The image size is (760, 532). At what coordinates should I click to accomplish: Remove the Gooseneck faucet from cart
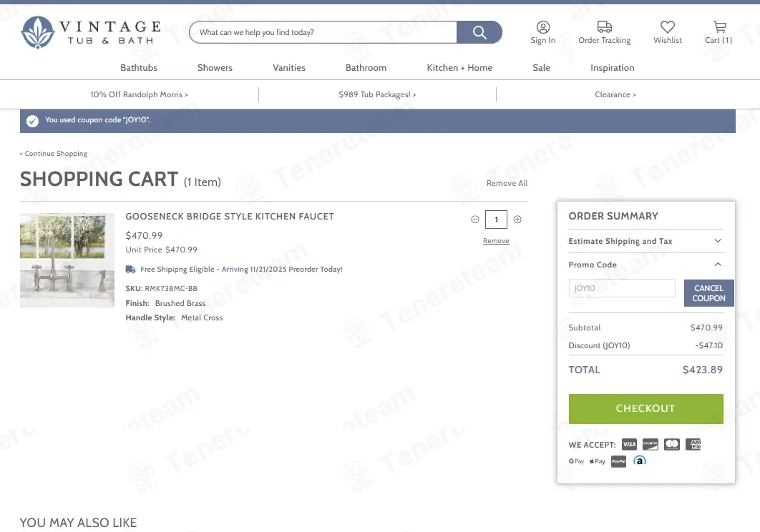496,241
